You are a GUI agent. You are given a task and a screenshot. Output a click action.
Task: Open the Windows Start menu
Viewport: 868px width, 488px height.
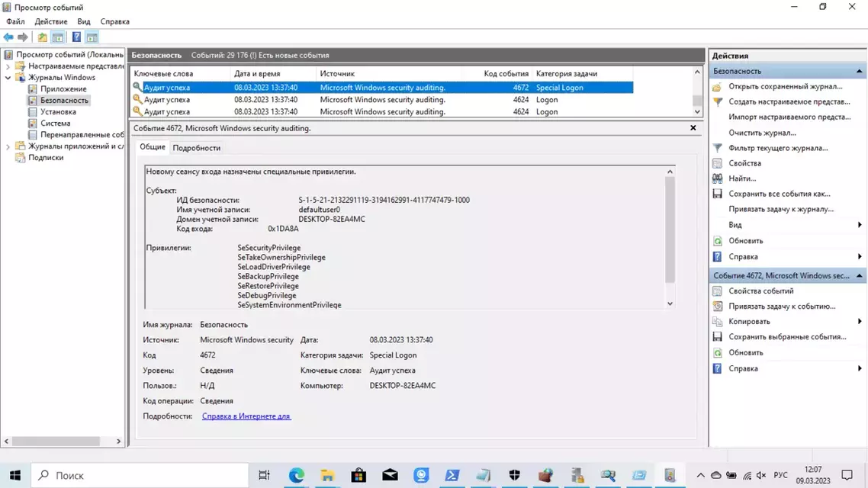click(x=15, y=475)
